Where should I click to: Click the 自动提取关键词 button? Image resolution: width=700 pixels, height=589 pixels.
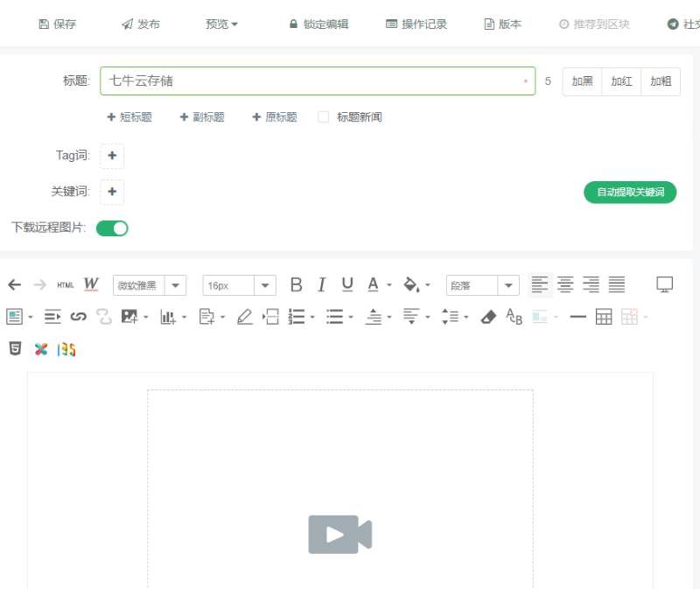[x=630, y=192]
